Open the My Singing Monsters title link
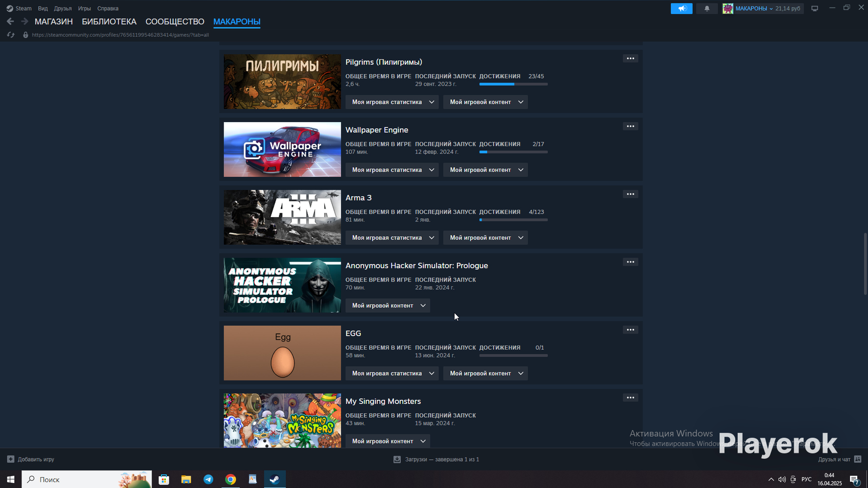The height and width of the screenshot is (488, 868). (383, 401)
